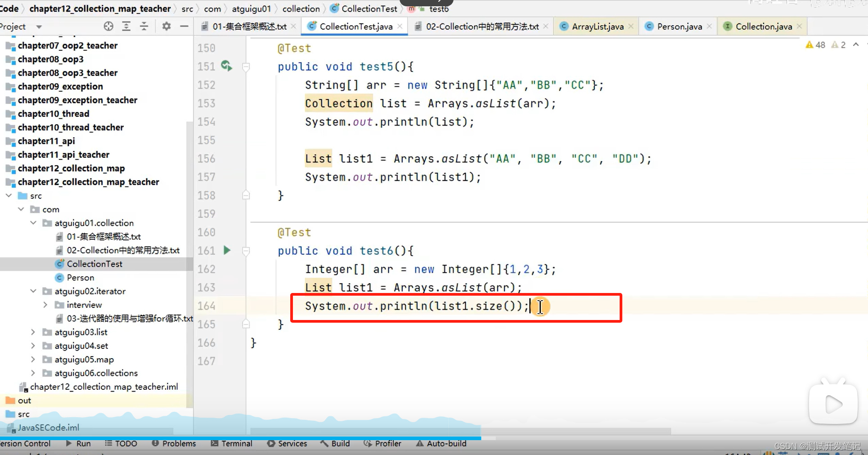868x455 pixels.
Task: Click the Expand All icon in Project panel
Action: coord(126,26)
